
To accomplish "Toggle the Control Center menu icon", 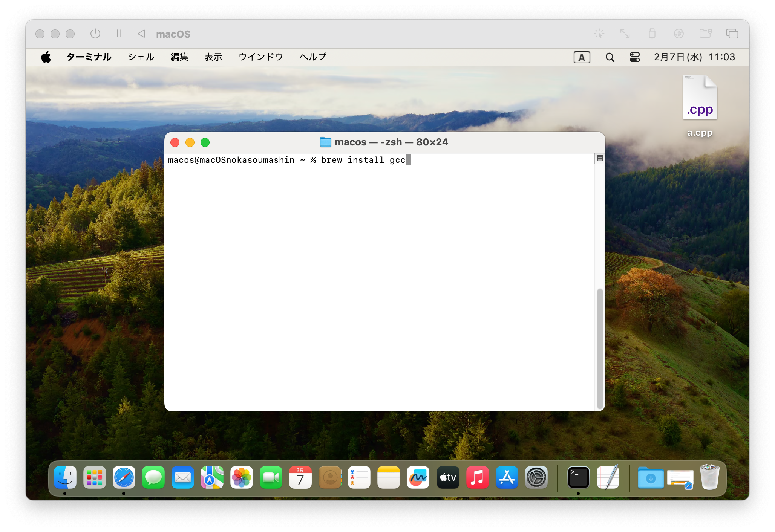I will [x=635, y=57].
